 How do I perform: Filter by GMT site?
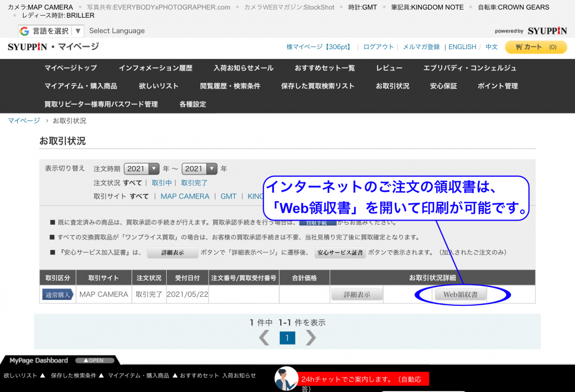[x=228, y=197]
